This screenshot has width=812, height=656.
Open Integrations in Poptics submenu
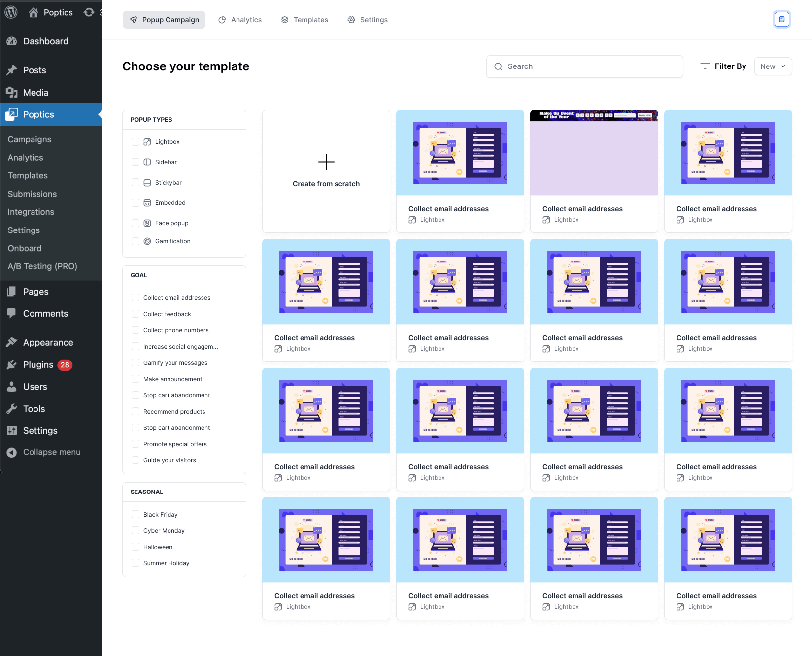(x=31, y=212)
